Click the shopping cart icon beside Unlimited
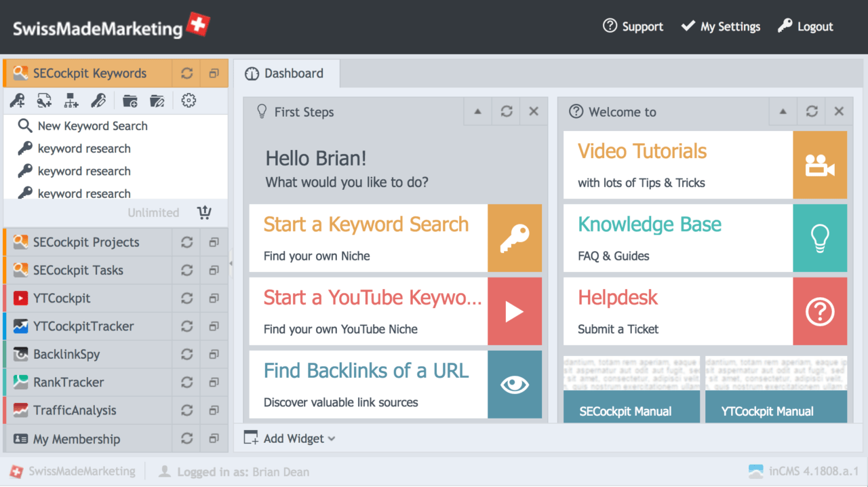This screenshot has width=868, height=487. point(204,212)
